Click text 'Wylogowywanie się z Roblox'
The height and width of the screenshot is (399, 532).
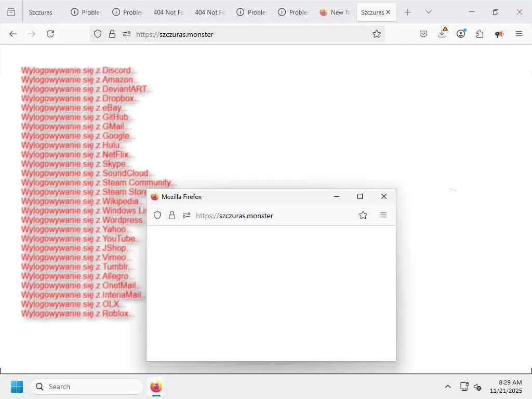tap(75, 313)
